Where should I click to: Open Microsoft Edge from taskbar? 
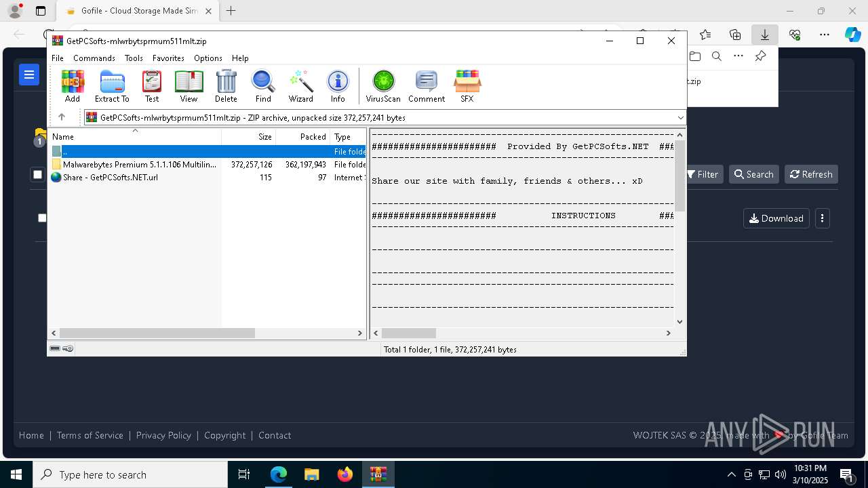(279, 474)
